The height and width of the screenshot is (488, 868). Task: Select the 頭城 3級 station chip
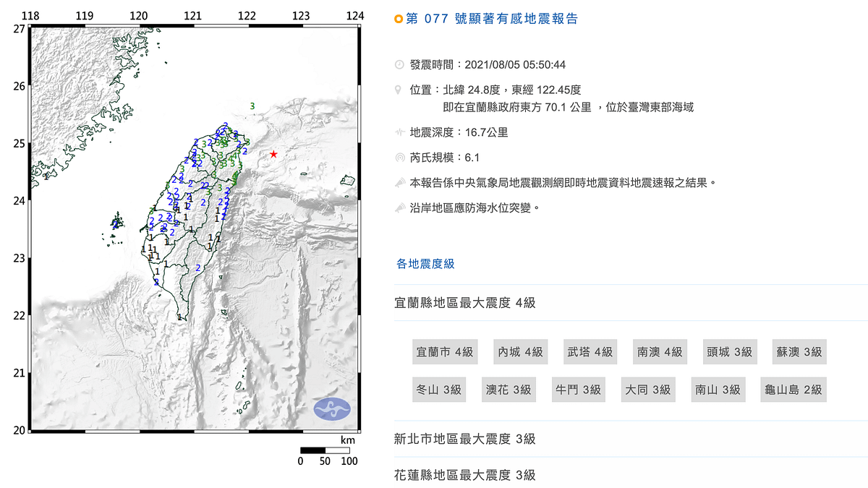point(729,351)
